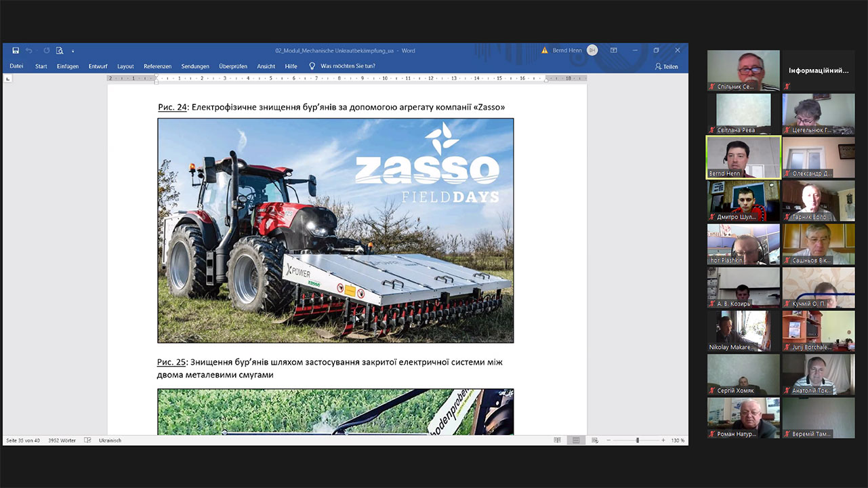Click the '3952 Wörter' word count

point(62,441)
